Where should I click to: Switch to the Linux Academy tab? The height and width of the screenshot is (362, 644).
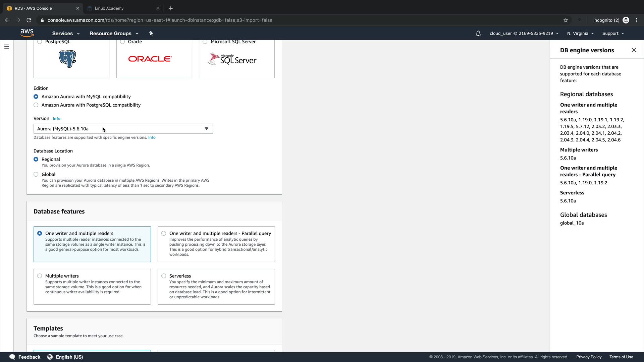(109, 8)
